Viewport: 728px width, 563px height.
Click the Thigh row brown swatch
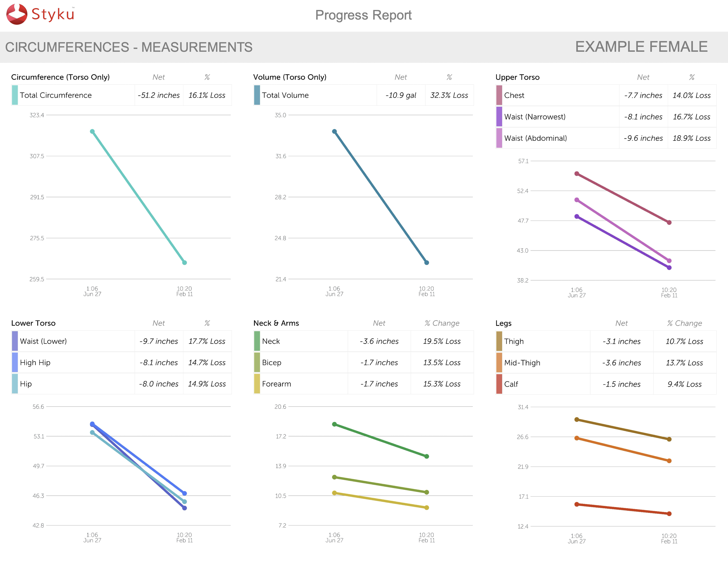(499, 341)
